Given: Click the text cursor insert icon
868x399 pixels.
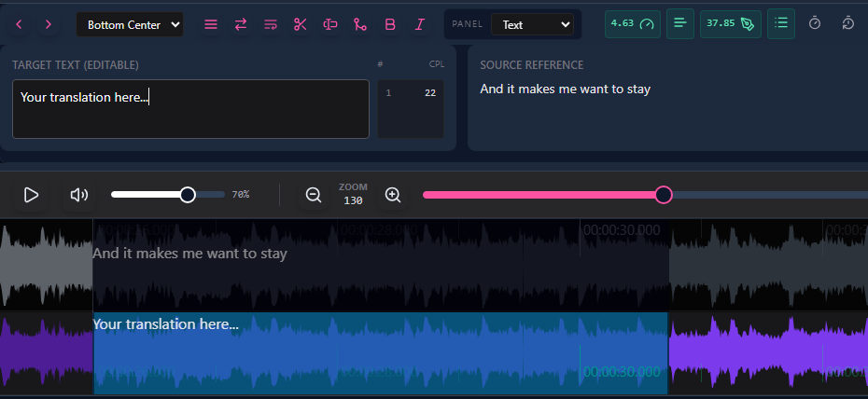Looking at the screenshot, I should 330,24.
